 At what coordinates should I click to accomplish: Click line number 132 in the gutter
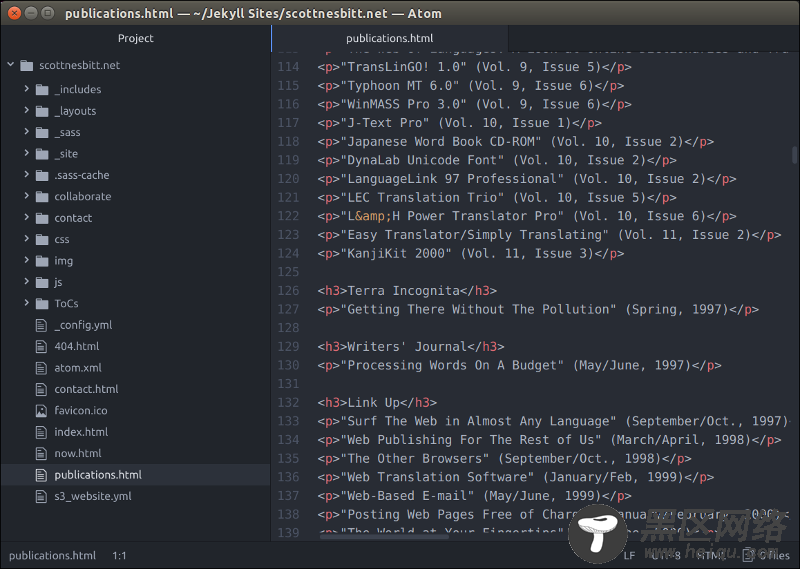point(288,403)
